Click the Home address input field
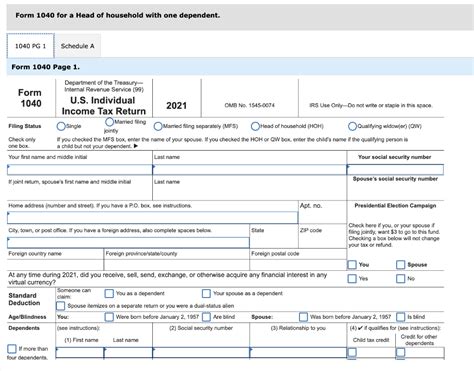This screenshot has width=474, height=371. 152,218
